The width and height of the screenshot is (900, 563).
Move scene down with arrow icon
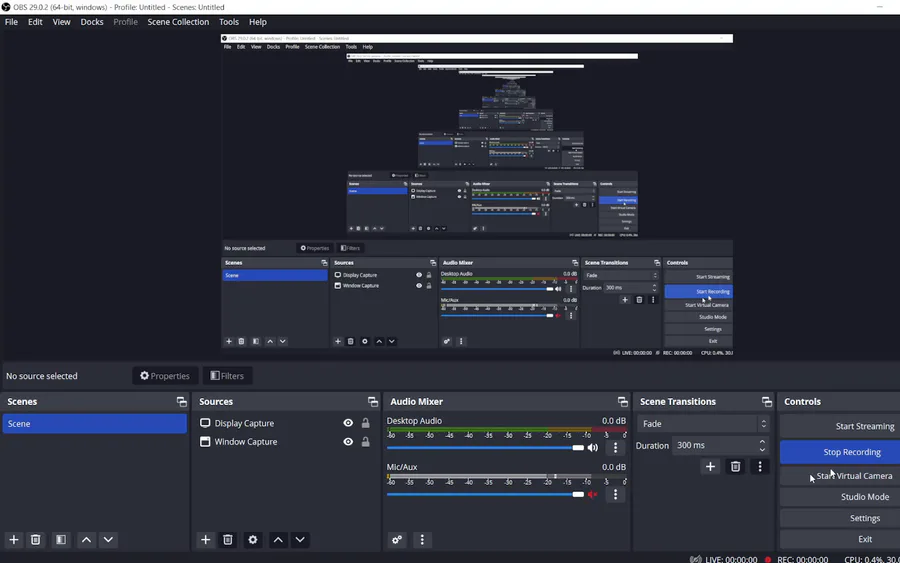pyautogui.click(x=108, y=539)
